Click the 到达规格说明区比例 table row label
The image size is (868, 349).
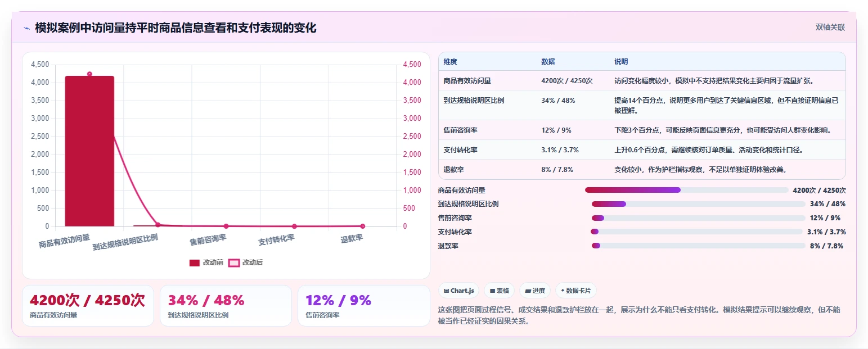[474, 101]
